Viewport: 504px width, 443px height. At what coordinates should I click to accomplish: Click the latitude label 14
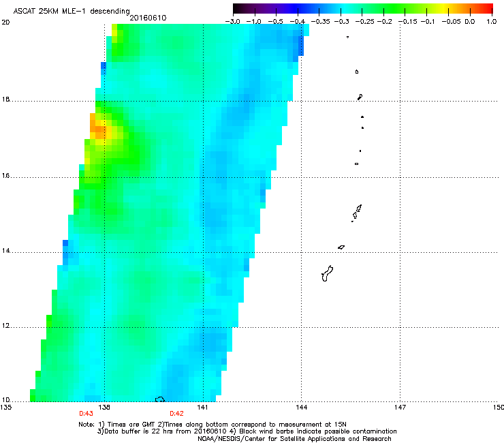(x=5, y=251)
